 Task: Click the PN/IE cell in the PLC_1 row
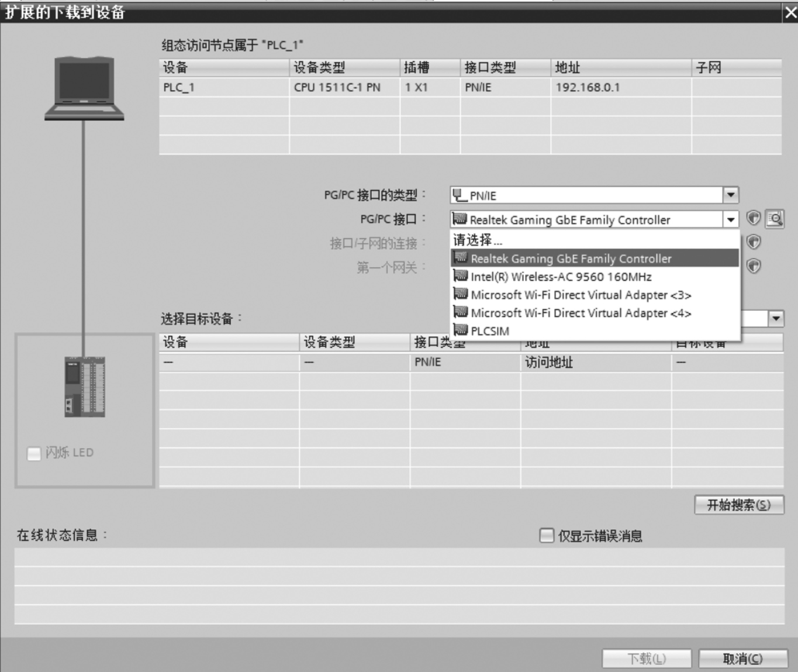(505, 87)
